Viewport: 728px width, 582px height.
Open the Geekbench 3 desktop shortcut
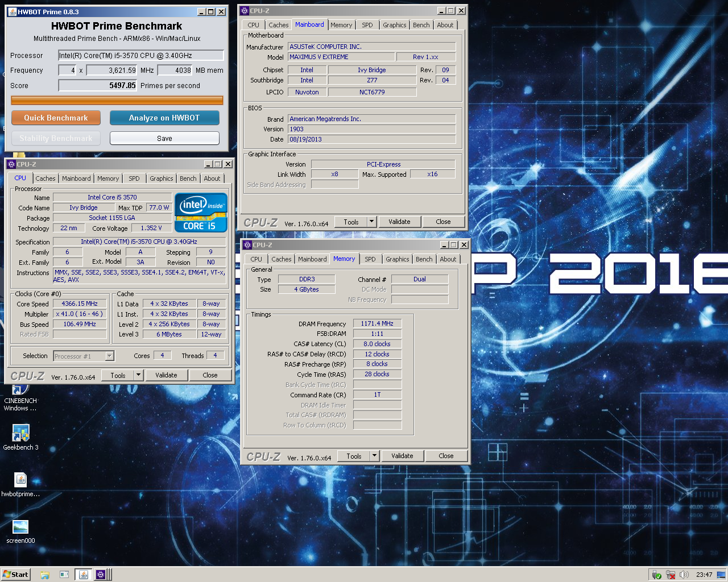(20, 438)
